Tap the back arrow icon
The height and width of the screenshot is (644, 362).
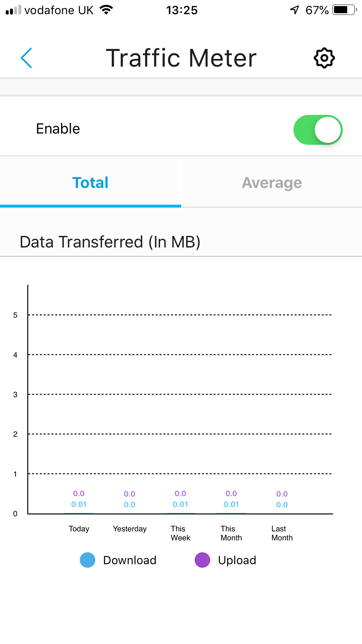[26, 58]
